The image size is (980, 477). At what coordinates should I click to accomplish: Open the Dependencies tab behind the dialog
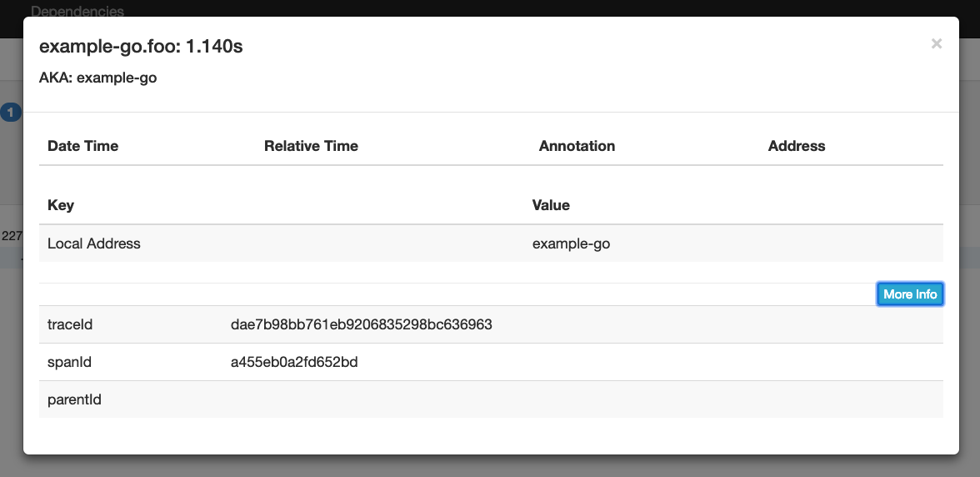point(77,11)
